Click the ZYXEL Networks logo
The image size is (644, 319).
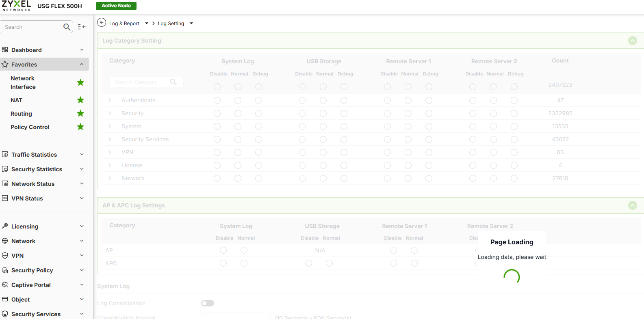point(16,6)
